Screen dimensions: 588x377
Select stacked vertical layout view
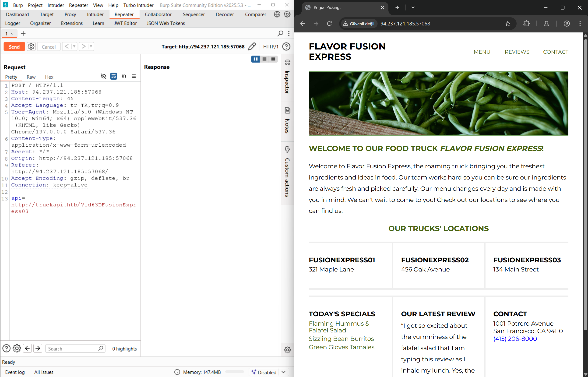click(264, 59)
